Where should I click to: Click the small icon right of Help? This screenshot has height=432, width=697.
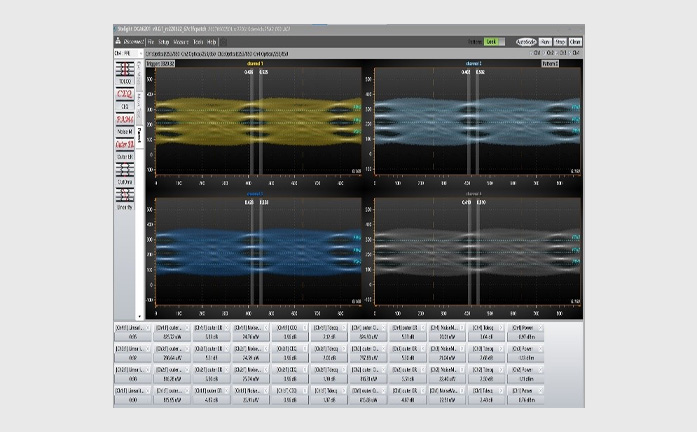224,42
